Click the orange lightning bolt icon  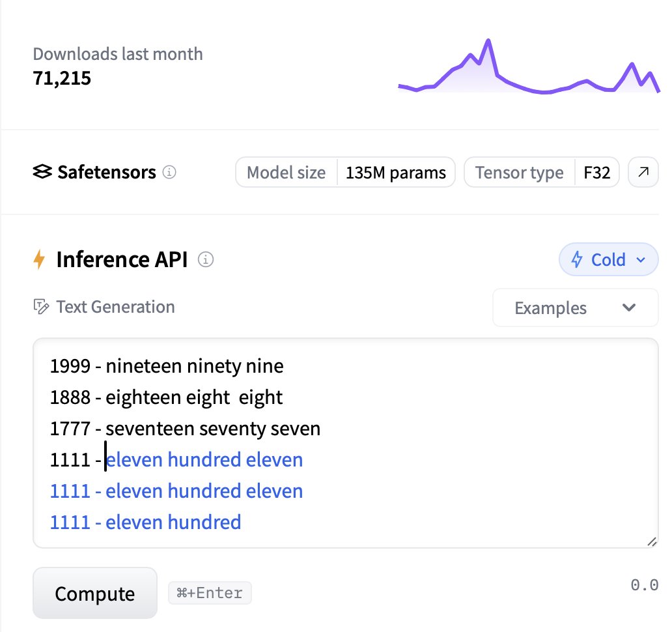(39, 259)
